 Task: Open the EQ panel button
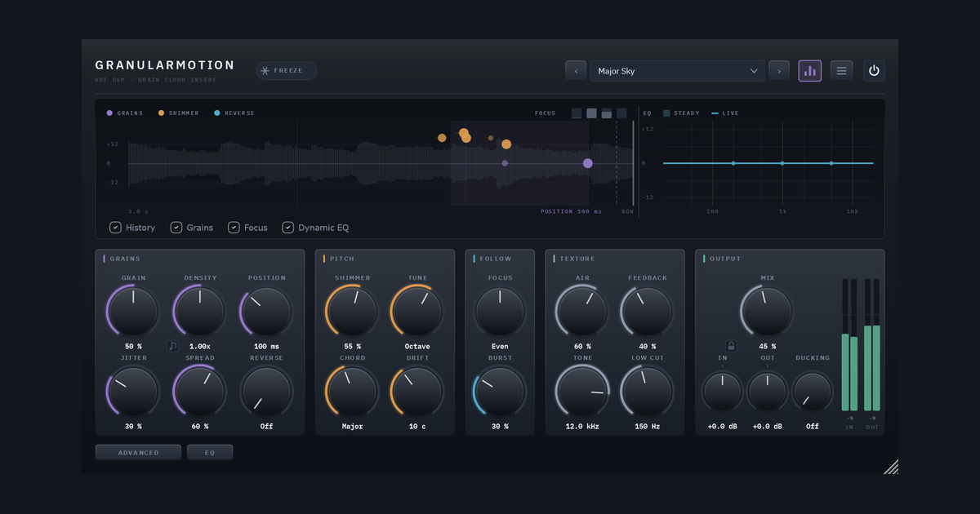click(x=210, y=453)
